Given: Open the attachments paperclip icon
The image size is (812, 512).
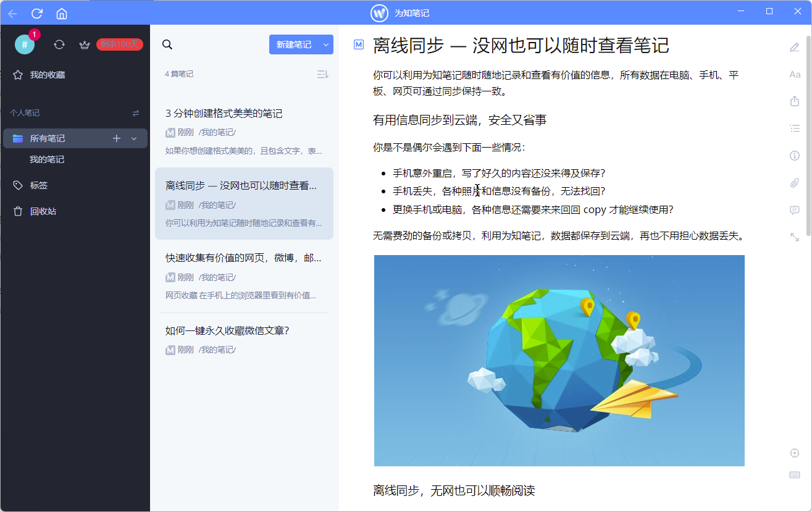Looking at the screenshot, I should pos(795,183).
